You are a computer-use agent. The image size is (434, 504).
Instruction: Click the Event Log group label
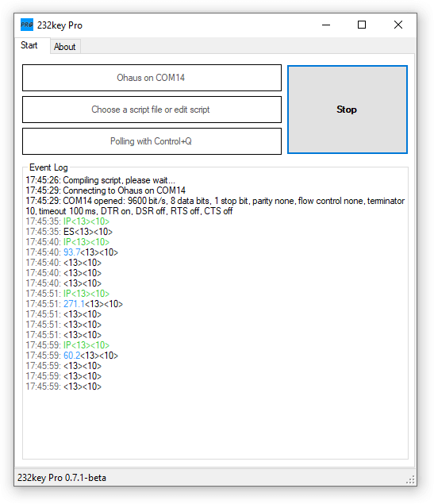48,167
